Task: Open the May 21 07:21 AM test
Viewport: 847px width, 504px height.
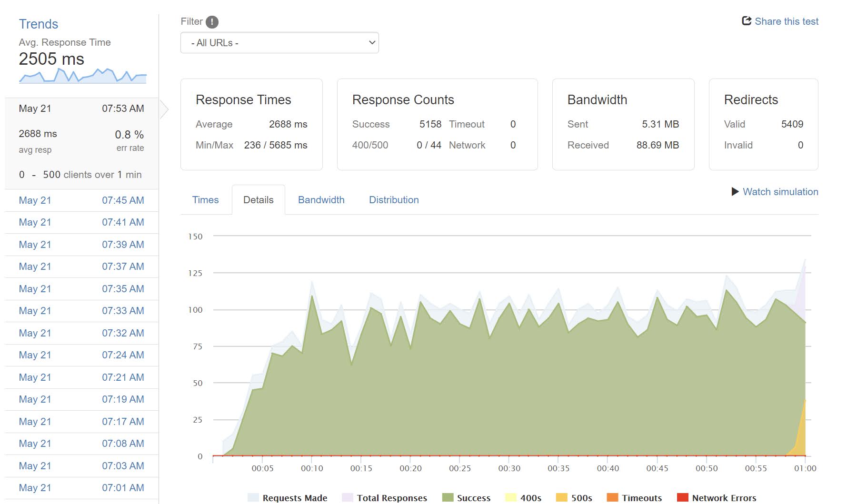Action: (81, 377)
